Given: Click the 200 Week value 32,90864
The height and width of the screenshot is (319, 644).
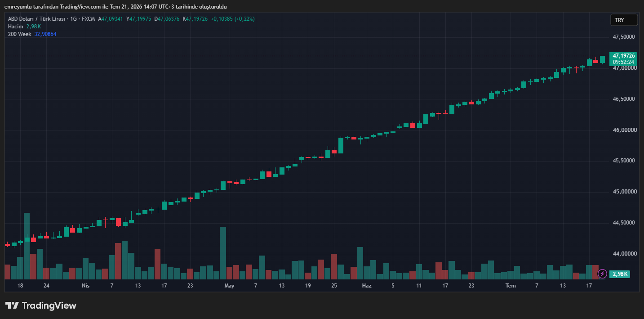Looking at the screenshot, I should click(x=45, y=34).
